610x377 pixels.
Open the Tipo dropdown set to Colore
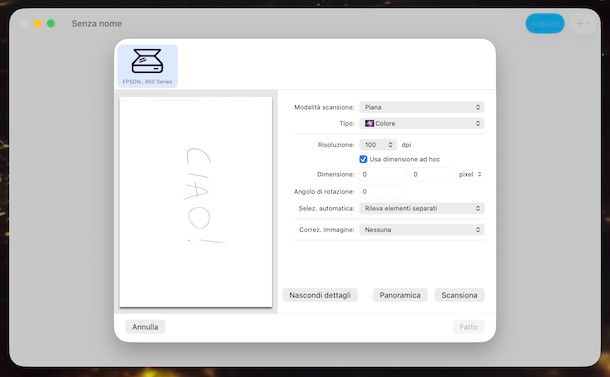pyautogui.click(x=422, y=123)
